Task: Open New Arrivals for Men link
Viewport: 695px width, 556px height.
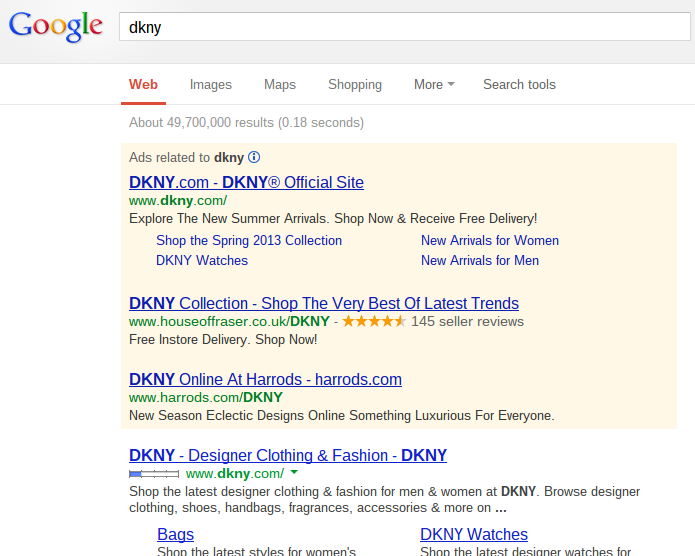Action: [x=480, y=260]
